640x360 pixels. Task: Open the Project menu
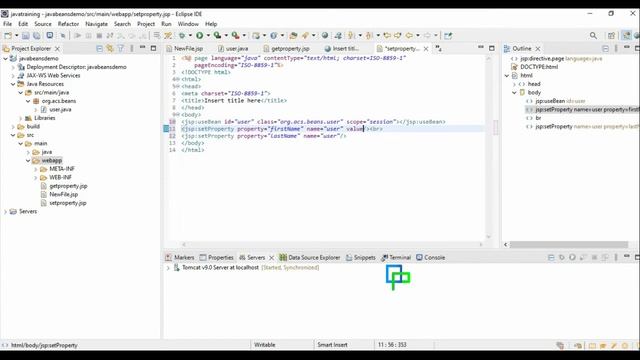pyautogui.click(x=146, y=24)
